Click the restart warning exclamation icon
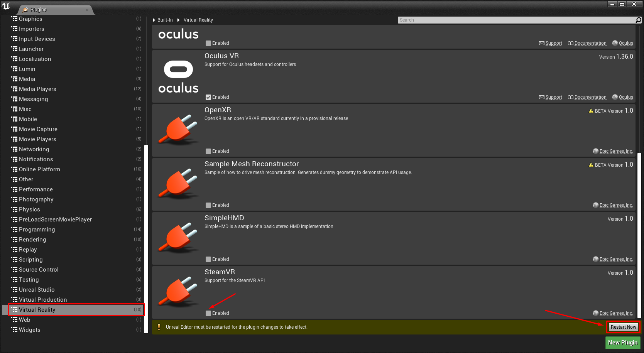 pos(159,327)
